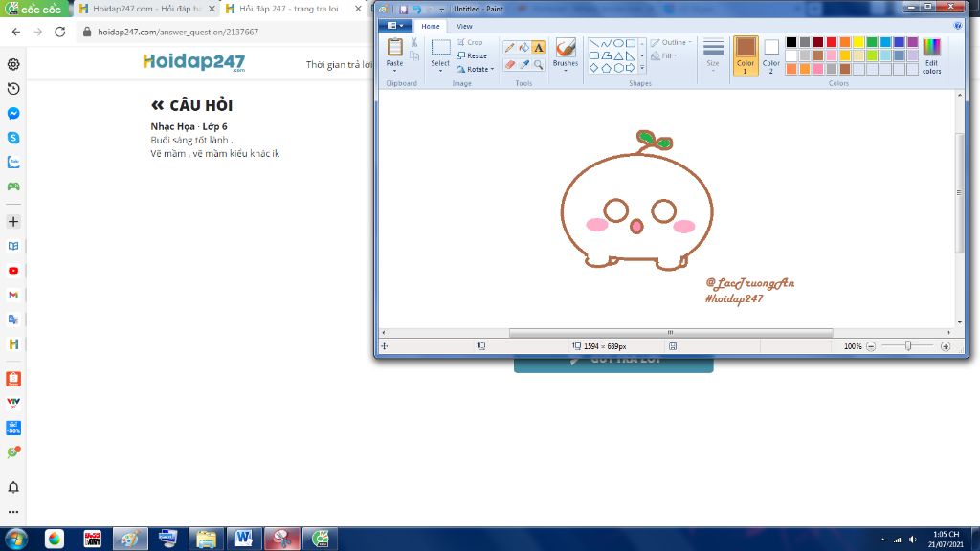Add shortcut with plus icon in sidebar
Image resolution: width=980 pixels, height=551 pixels.
(13, 222)
